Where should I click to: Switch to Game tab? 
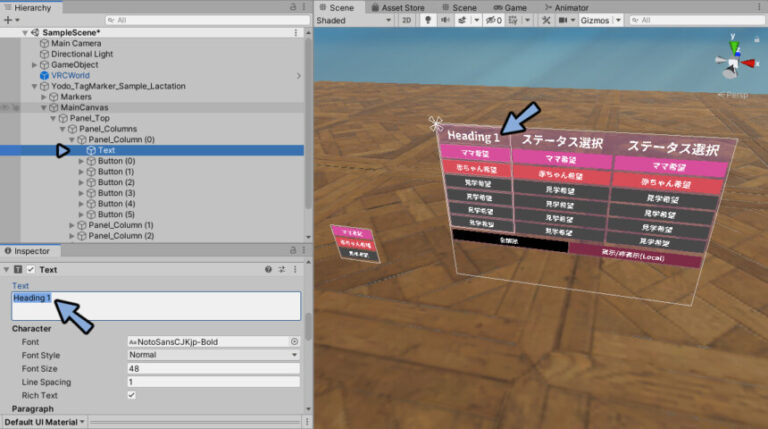pos(510,7)
